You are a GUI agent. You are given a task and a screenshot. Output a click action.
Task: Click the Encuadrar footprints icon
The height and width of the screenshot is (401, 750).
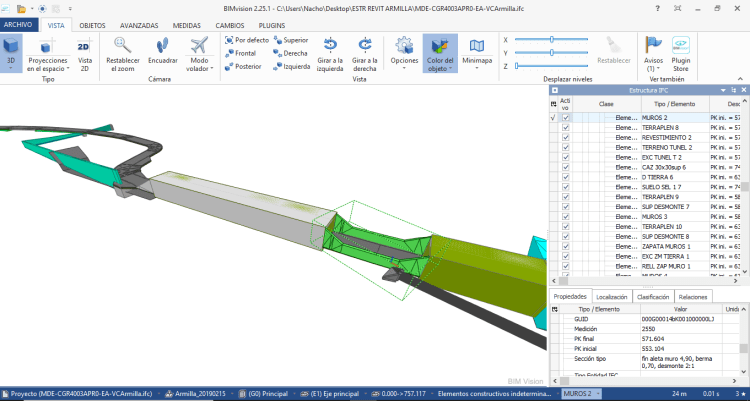(x=162, y=46)
